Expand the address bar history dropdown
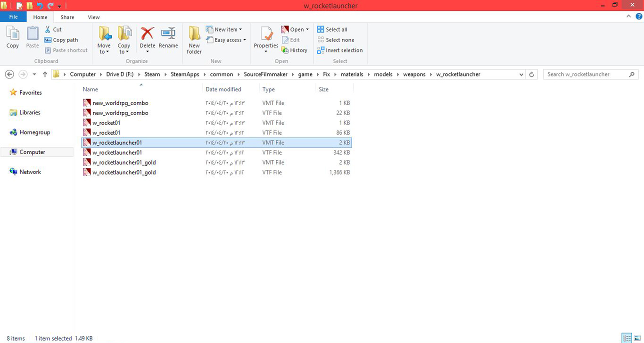This screenshot has height=343, width=644. coord(521,75)
